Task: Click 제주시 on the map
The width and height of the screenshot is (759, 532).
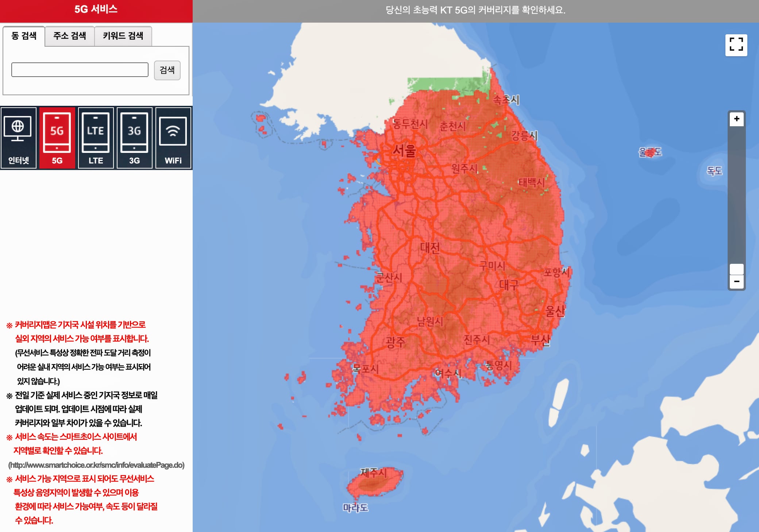Action: pos(373,473)
